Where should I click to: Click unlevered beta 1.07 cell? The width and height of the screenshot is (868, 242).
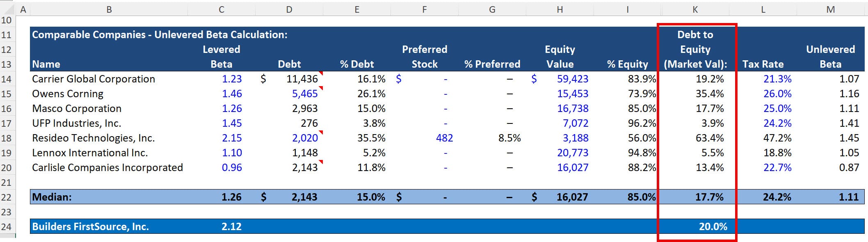pyautogui.click(x=849, y=79)
